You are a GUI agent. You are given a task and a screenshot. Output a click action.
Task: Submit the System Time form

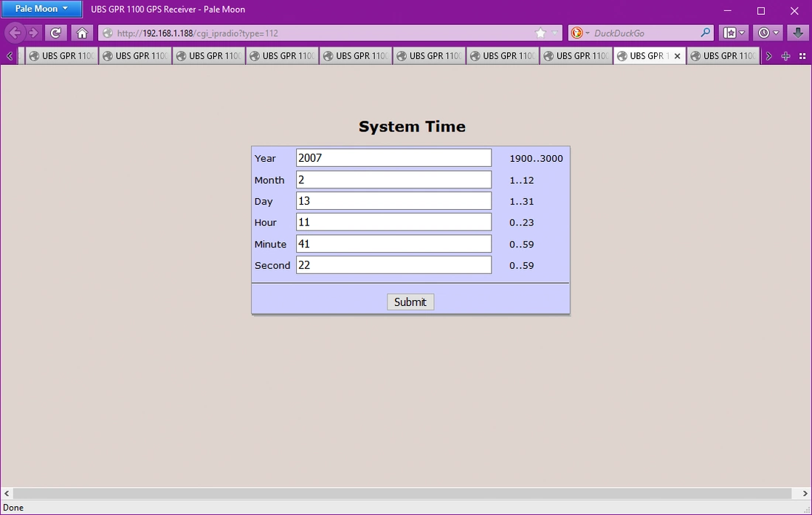(x=410, y=302)
